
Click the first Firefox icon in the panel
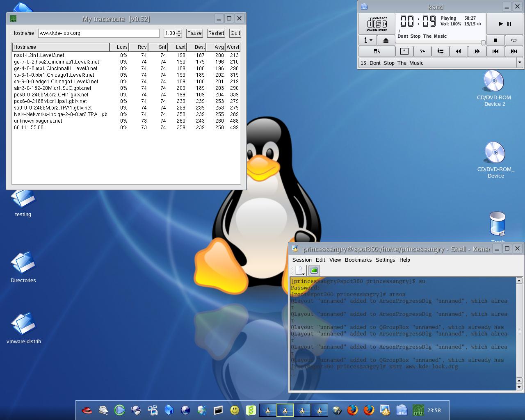pyautogui.click(x=352, y=410)
